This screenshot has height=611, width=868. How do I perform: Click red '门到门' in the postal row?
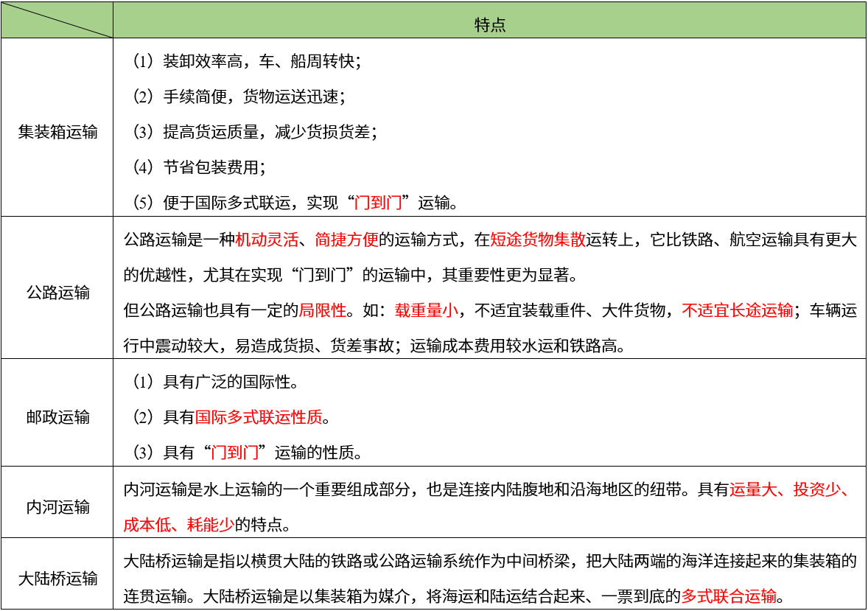point(235,453)
